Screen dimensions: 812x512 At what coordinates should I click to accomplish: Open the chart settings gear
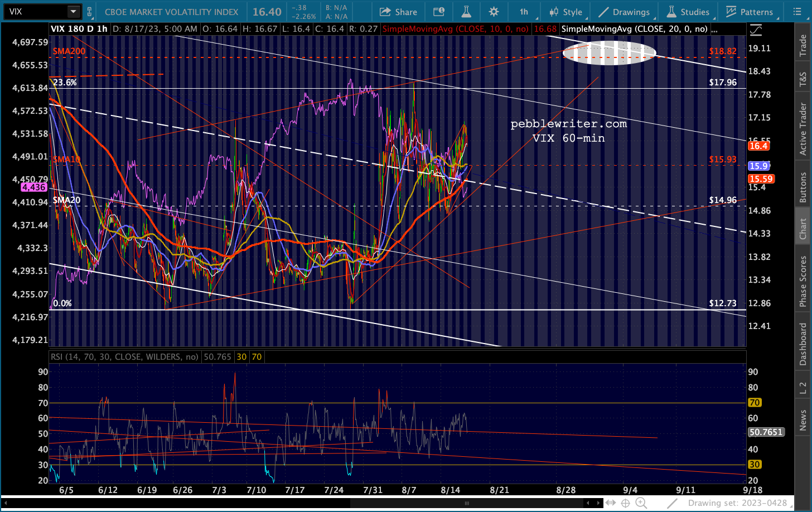pos(494,12)
